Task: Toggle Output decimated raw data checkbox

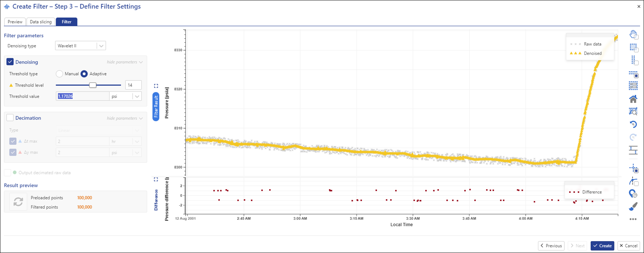Action: coord(7,173)
